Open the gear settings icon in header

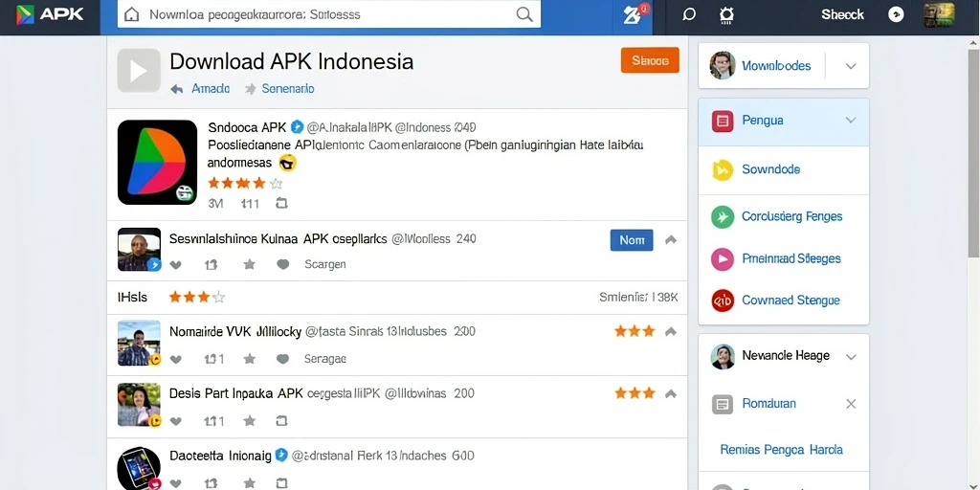click(726, 15)
